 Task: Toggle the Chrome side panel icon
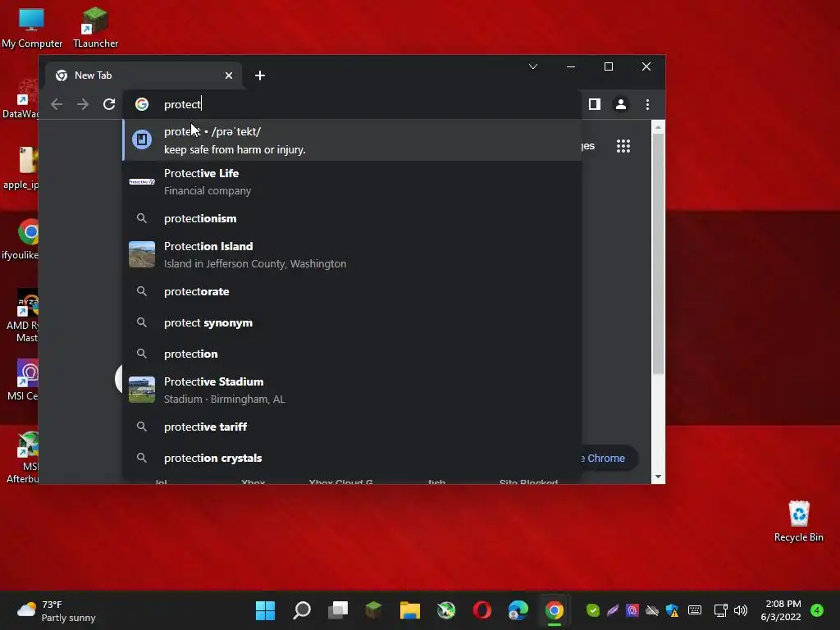(x=595, y=104)
